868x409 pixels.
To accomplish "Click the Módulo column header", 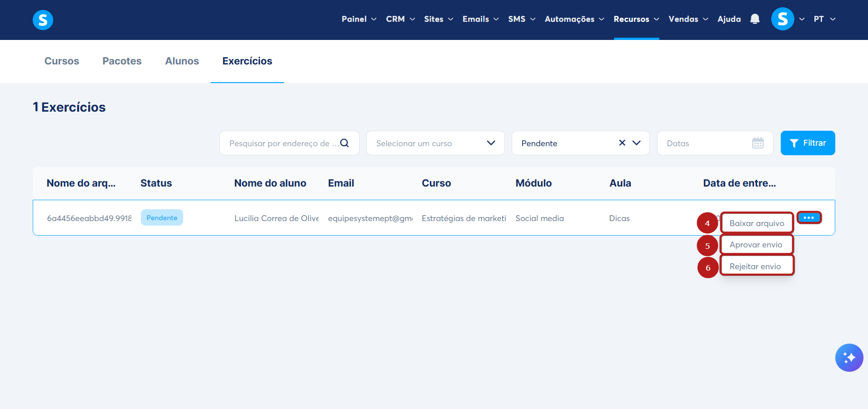I will pyautogui.click(x=534, y=183).
